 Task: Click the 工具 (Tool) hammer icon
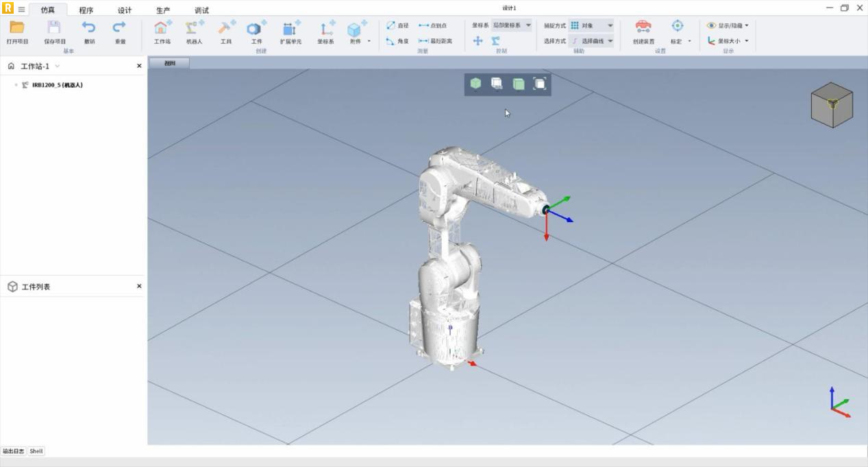[225, 28]
